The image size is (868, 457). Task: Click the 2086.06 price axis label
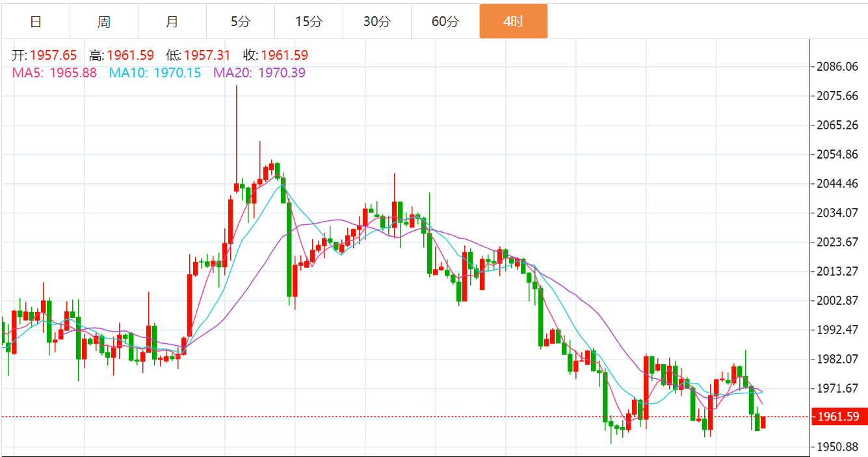click(838, 66)
